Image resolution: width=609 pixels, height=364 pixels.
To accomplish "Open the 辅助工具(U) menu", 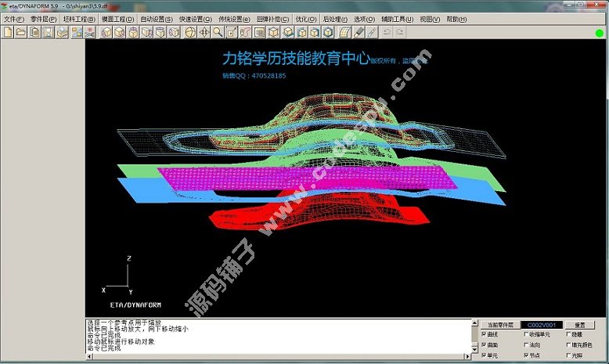I will pos(398,19).
